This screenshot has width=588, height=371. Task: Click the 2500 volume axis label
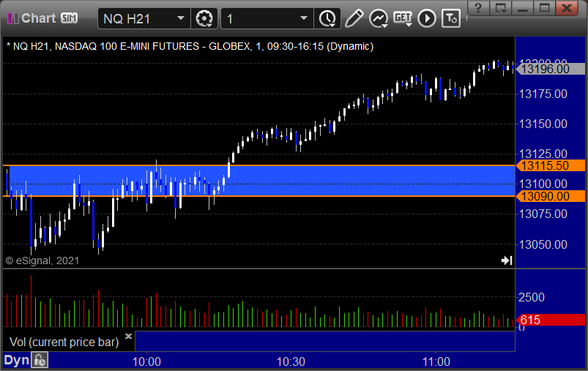(x=532, y=298)
